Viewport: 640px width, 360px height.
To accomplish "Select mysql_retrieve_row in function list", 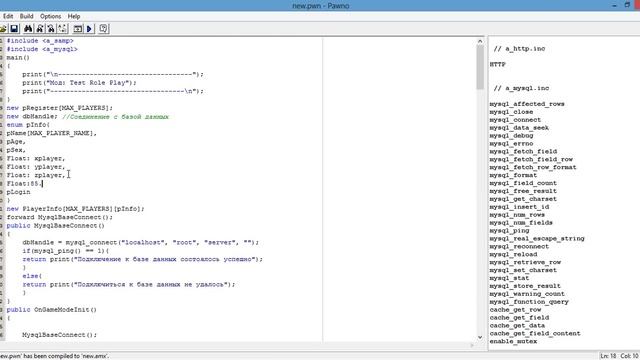I will (x=525, y=262).
